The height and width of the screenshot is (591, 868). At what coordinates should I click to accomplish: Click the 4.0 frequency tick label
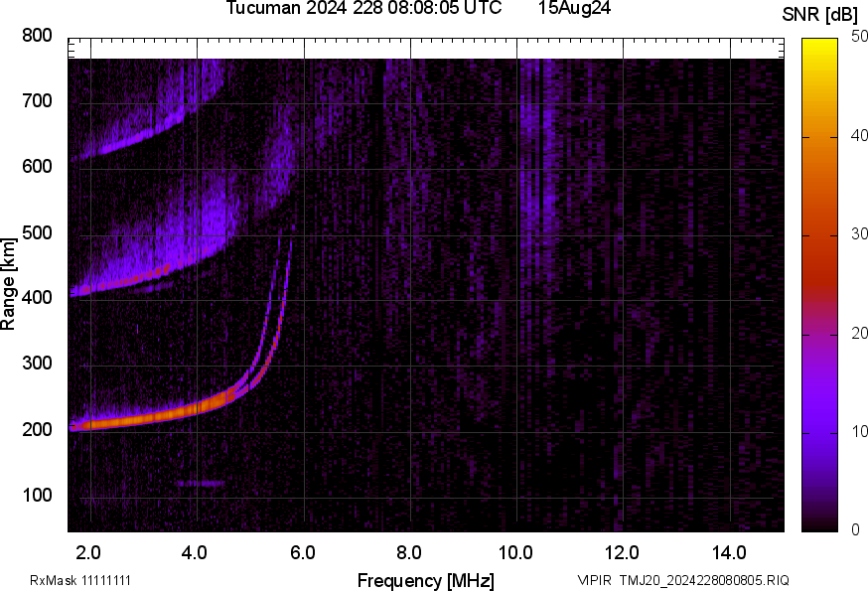click(x=195, y=553)
